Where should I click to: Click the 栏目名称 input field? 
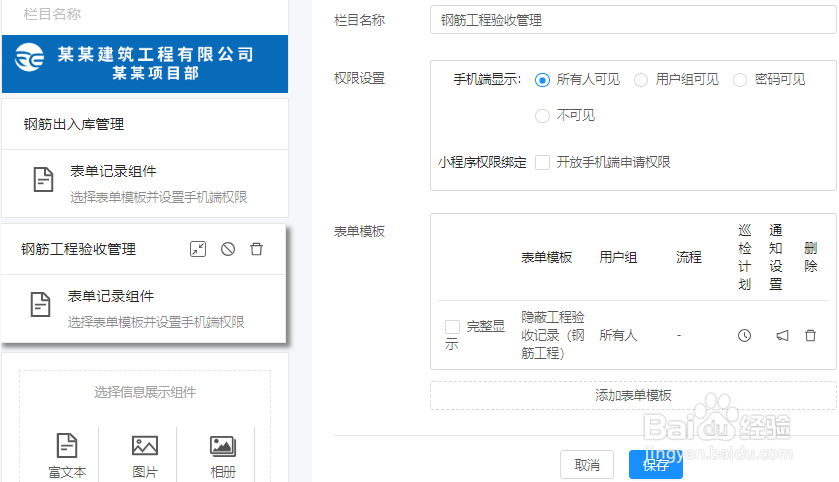click(x=633, y=20)
